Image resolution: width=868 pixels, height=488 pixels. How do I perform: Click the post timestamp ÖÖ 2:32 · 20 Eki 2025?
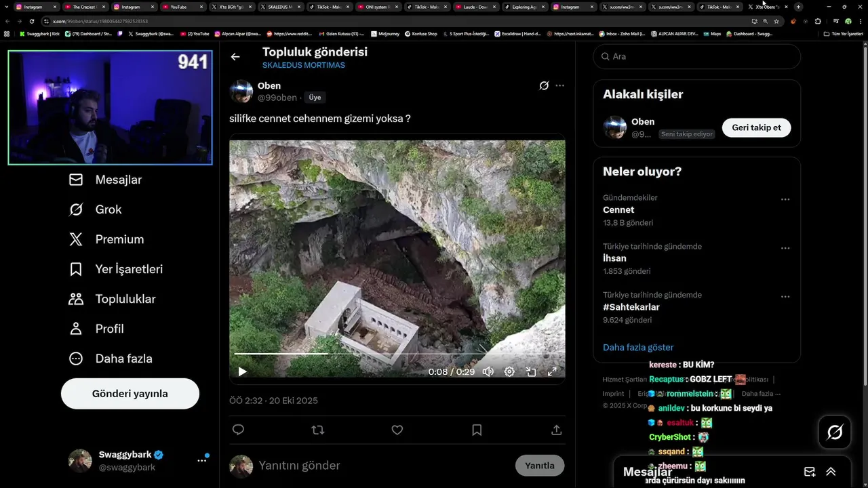[273, 401]
